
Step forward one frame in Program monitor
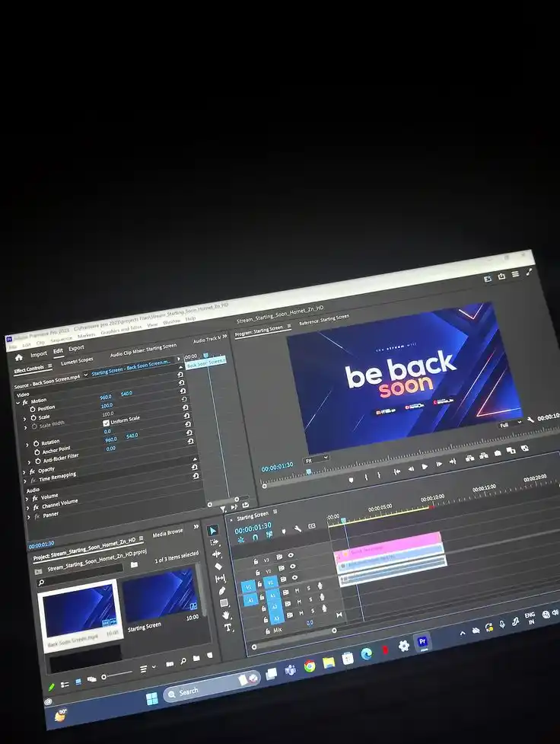click(439, 464)
